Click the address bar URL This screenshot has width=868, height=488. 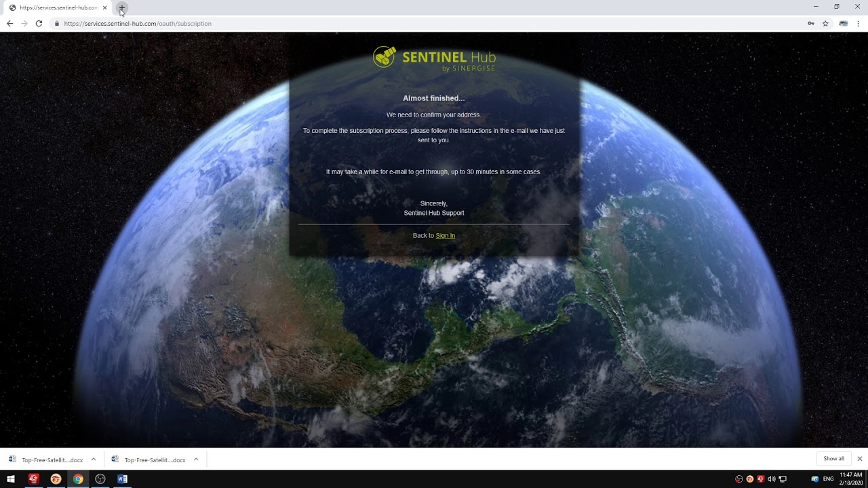point(138,23)
